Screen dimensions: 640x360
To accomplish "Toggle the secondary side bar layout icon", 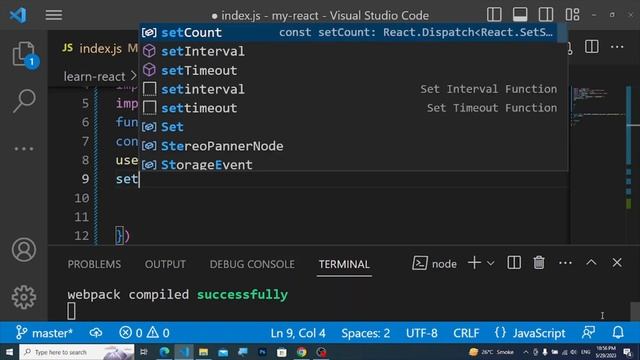I will (546, 15).
